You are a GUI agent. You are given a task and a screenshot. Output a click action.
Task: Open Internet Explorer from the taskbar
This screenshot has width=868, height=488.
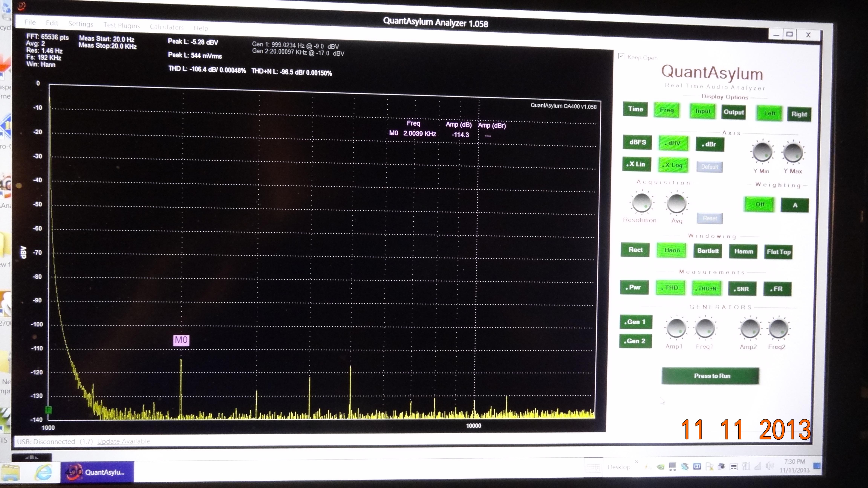(44, 472)
